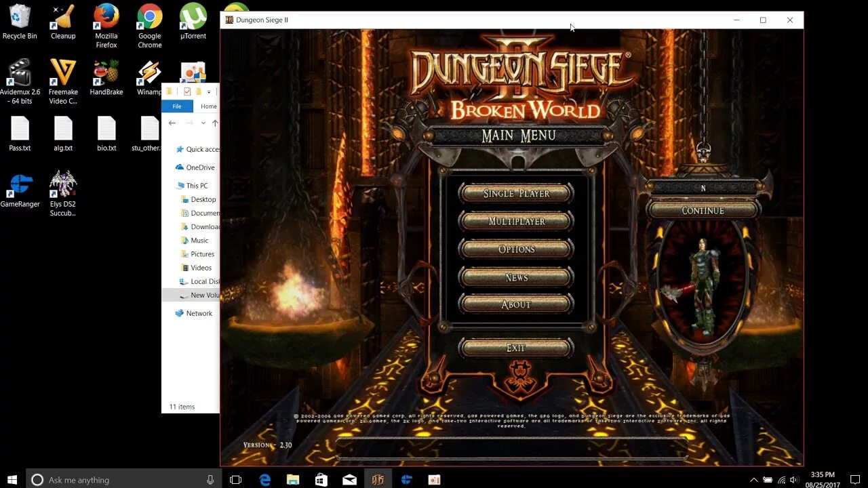Open Desktop folder in Explorer sidebar
The height and width of the screenshot is (488, 868).
[198, 199]
